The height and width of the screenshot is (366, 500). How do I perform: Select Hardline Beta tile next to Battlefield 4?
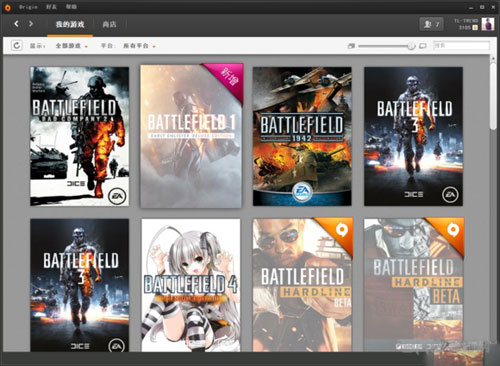pos(302,285)
